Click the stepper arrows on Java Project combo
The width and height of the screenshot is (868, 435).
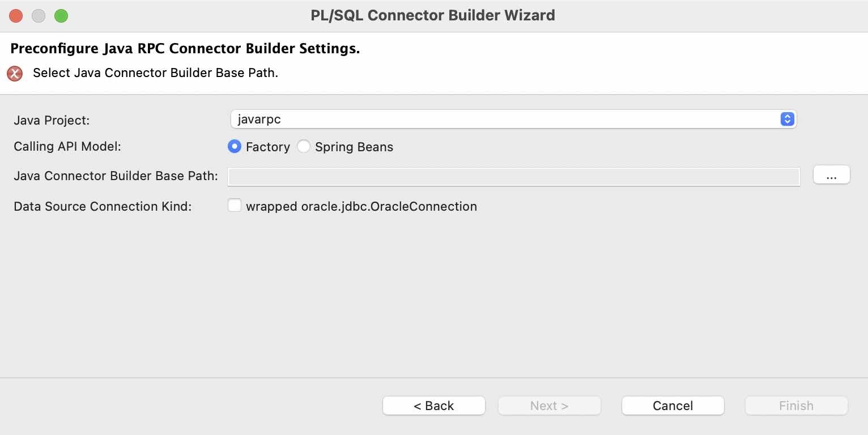(x=786, y=119)
